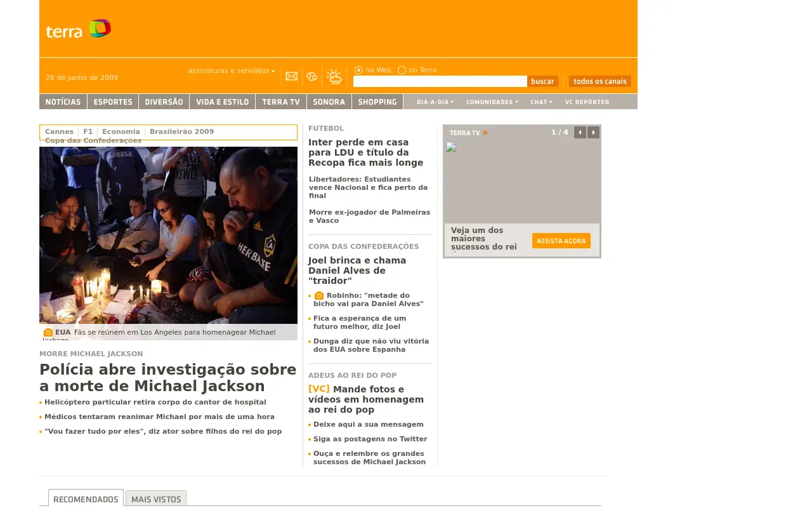Click the Terra TV double-arrow icon
812x508 pixels.
[485, 133]
